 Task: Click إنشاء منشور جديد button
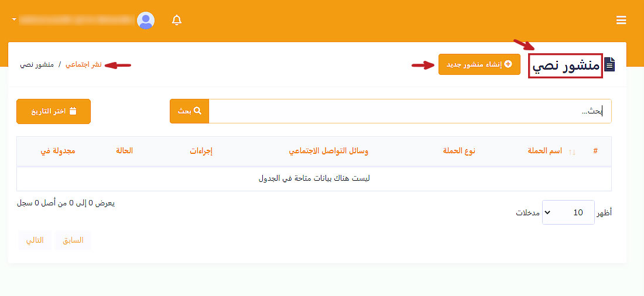pos(479,64)
